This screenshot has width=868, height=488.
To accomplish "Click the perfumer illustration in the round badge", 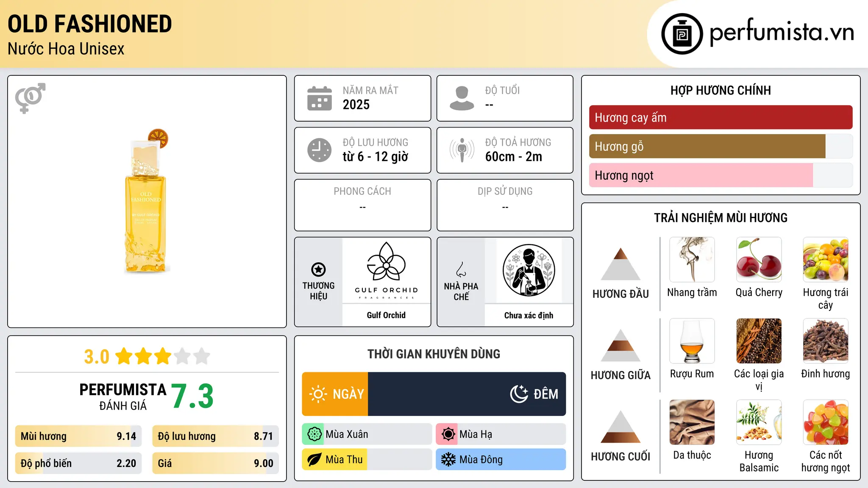I will click(529, 270).
